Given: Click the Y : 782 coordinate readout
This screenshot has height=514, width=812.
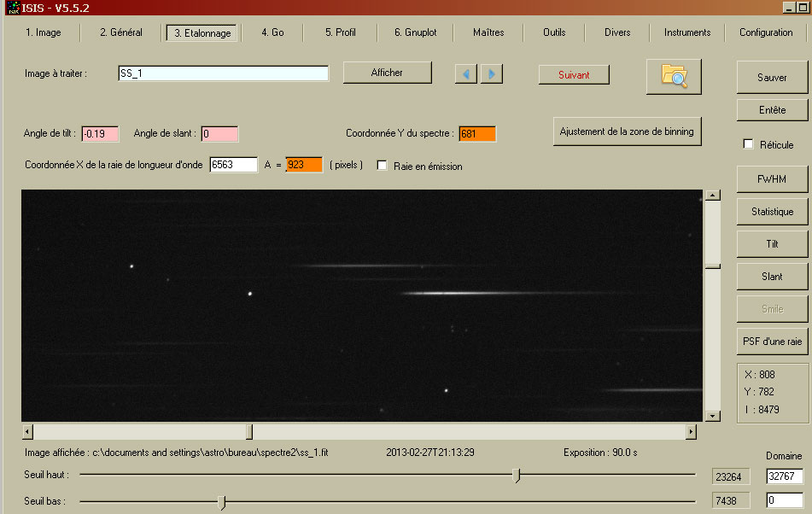Looking at the screenshot, I should [x=759, y=391].
